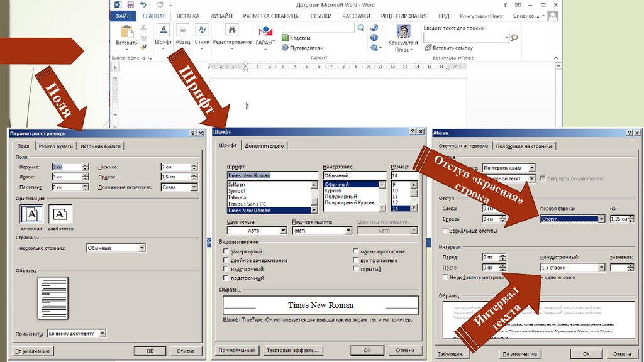Click the user account avatar icon

tap(553, 16)
